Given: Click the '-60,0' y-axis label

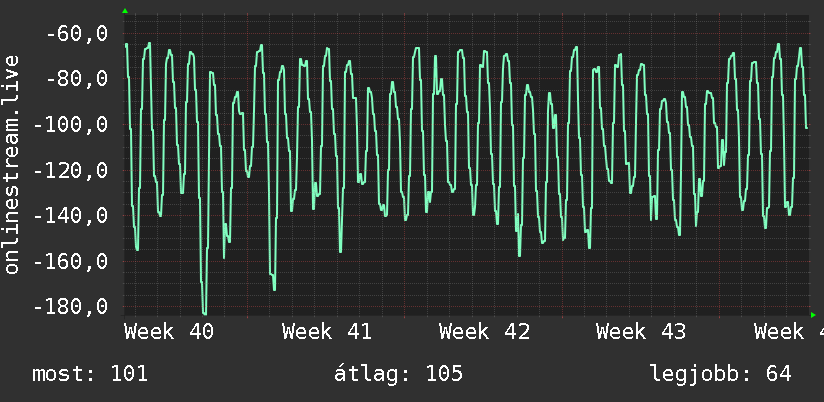Looking at the screenshot, I should [x=77, y=34].
